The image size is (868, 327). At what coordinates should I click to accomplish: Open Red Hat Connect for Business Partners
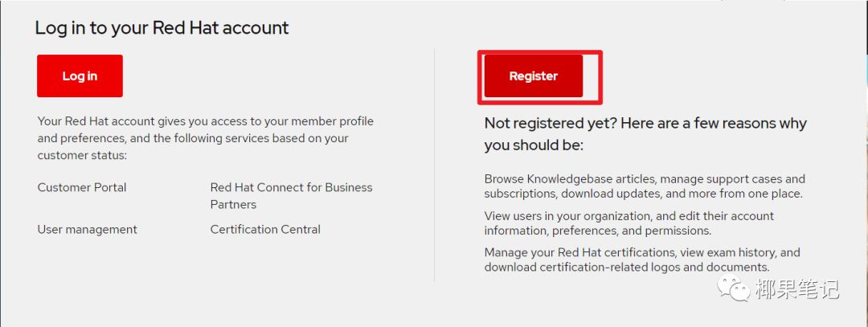(291, 195)
